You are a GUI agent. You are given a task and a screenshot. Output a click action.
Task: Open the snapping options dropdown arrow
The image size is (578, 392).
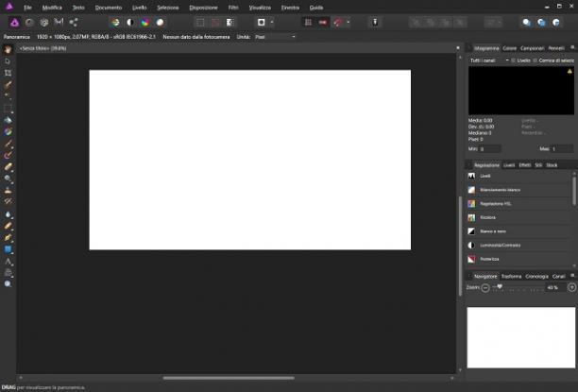point(348,23)
